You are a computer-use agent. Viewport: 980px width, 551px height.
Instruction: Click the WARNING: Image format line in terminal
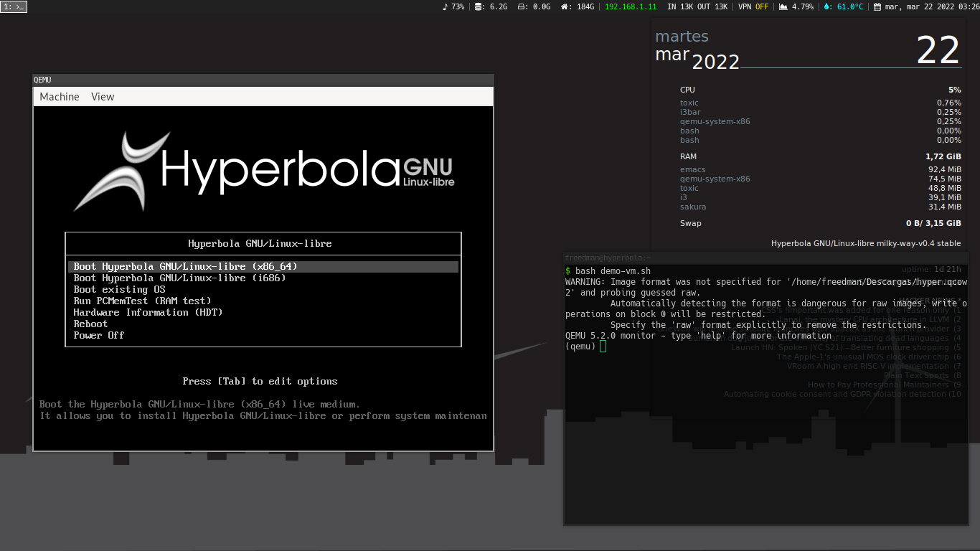click(x=766, y=282)
